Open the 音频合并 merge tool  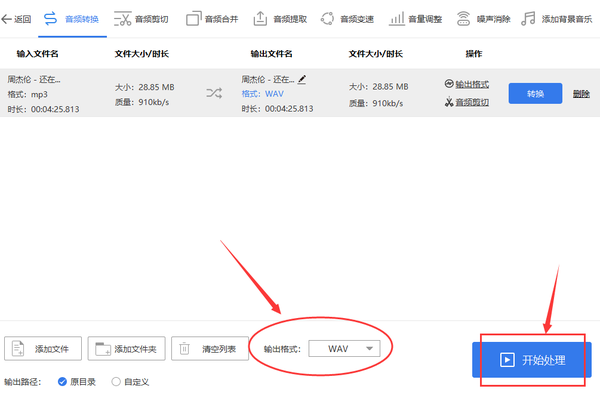tap(212, 19)
